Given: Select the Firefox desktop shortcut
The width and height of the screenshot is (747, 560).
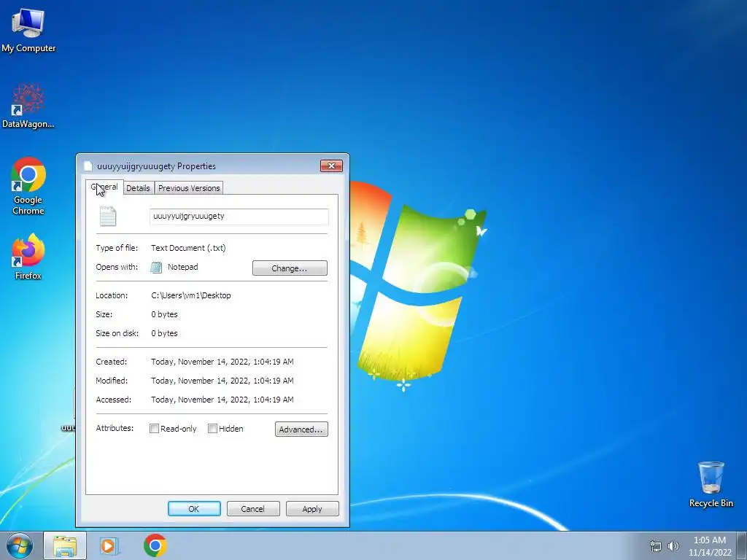Looking at the screenshot, I should click(28, 256).
